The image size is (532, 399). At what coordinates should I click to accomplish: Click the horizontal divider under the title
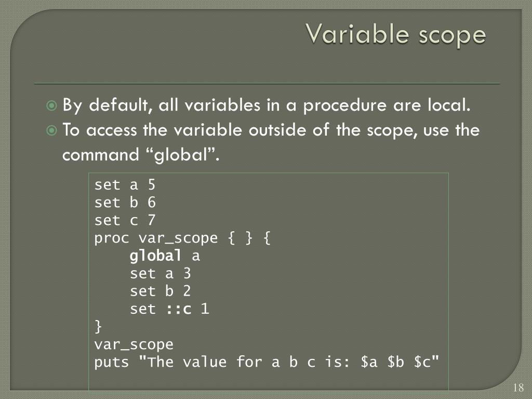click(x=267, y=84)
